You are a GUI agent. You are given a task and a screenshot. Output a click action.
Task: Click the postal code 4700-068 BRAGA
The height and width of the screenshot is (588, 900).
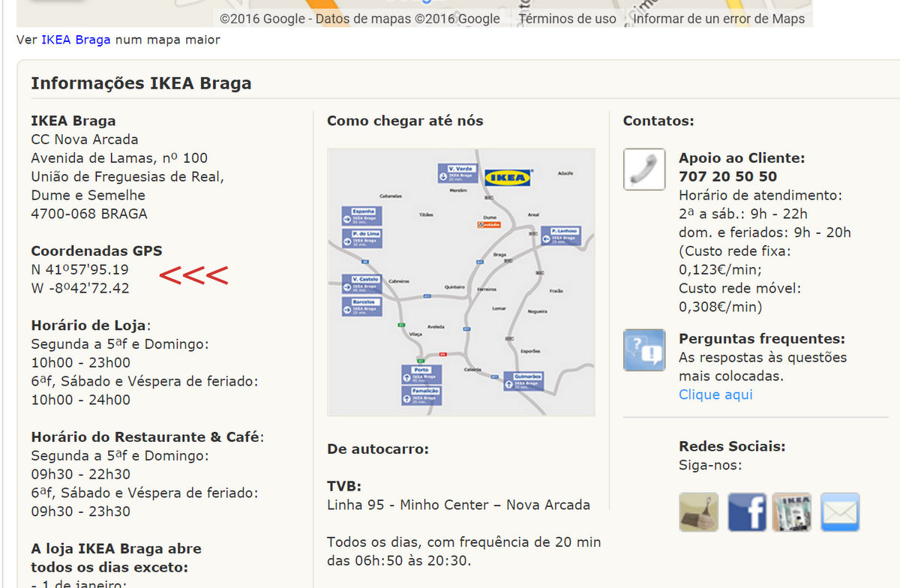[89, 214]
